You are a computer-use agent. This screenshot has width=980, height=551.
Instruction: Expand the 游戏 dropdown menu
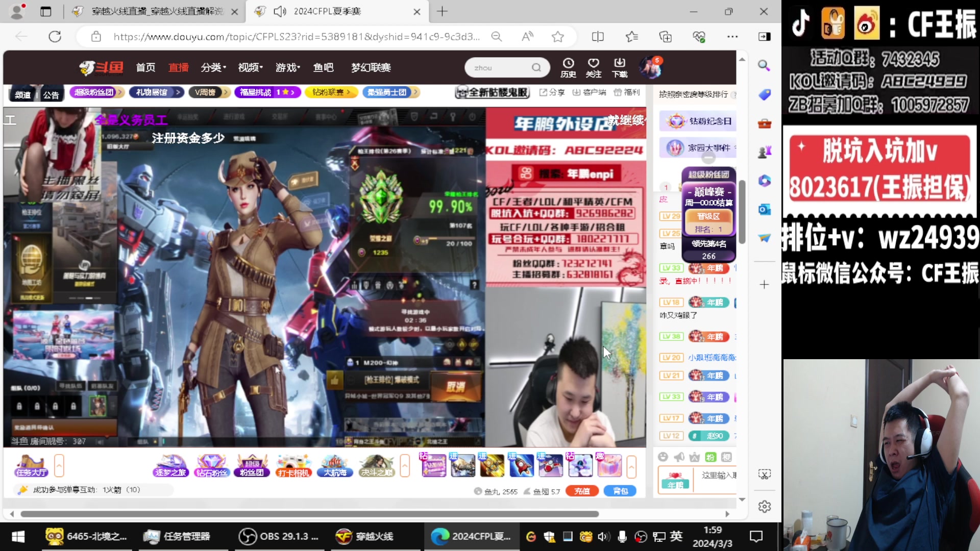click(288, 67)
